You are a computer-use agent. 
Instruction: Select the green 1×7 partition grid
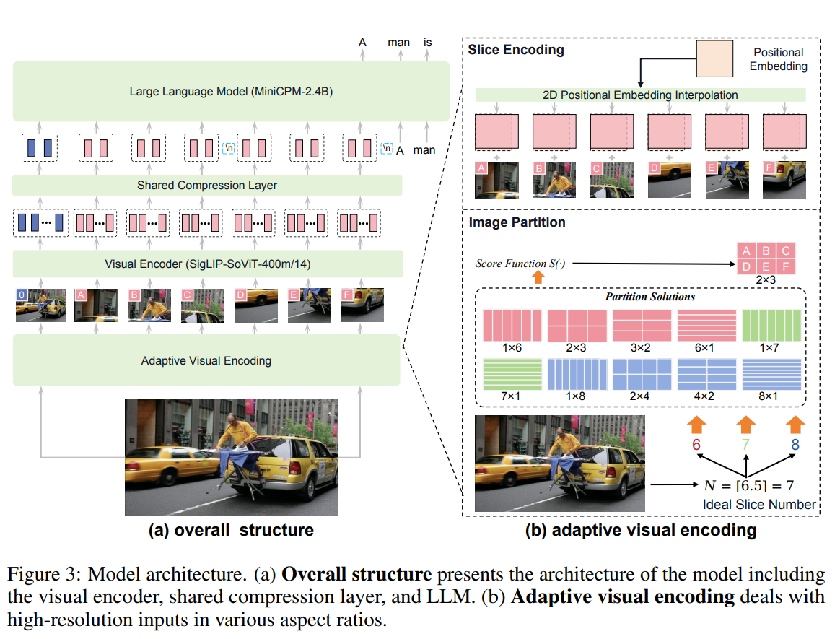point(771,326)
